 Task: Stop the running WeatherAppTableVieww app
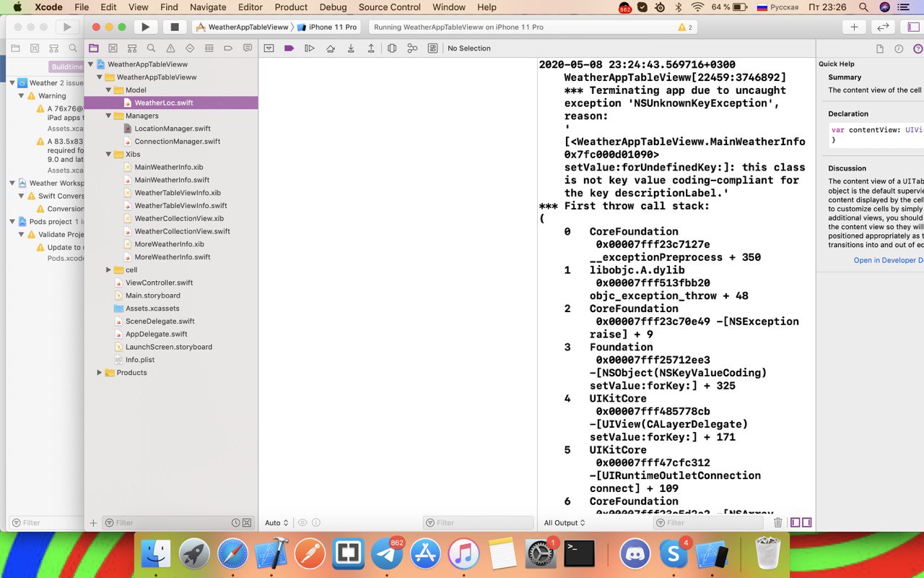pyautogui.click(x=174, y=27)
